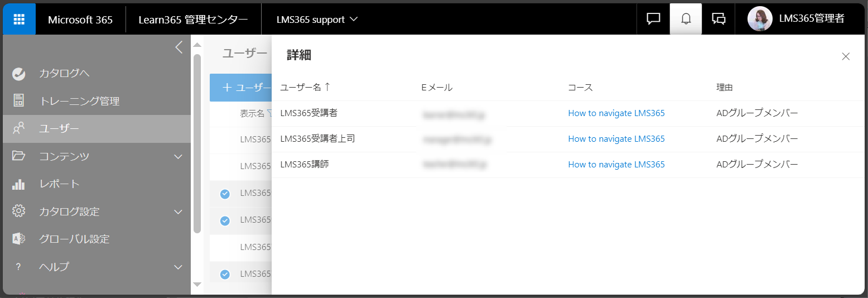Open the chat message icon in header

[x=653, y=19]
